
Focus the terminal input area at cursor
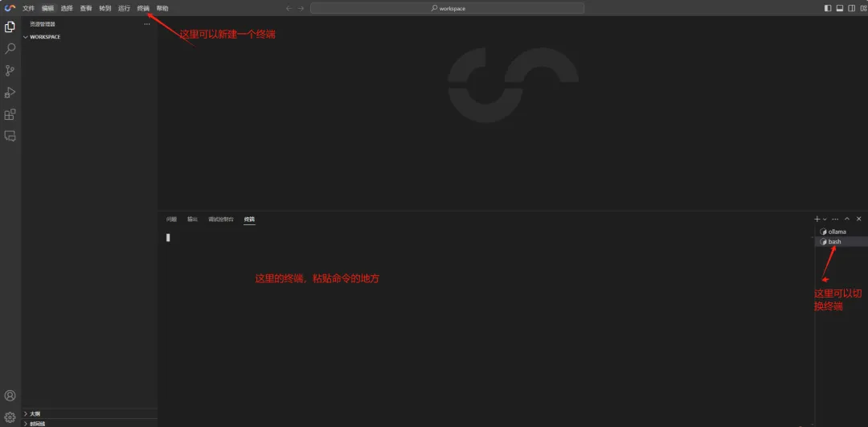(x=168, y=237)
